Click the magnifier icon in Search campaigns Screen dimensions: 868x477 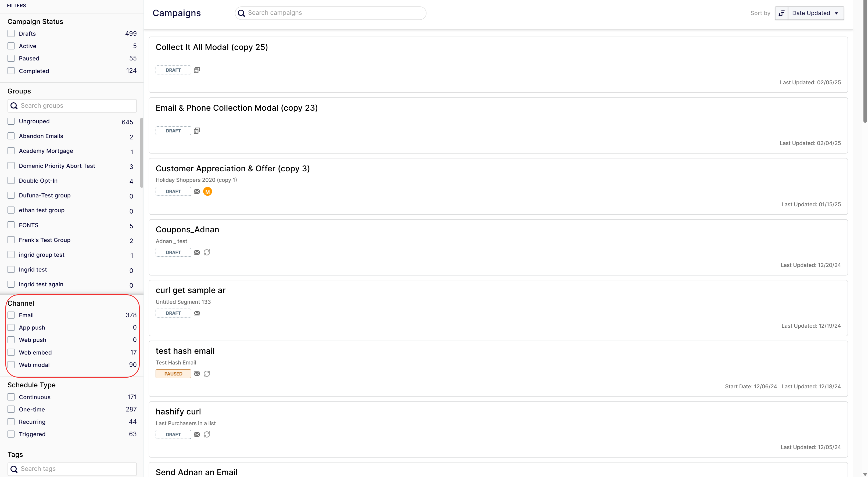tap(241, 13)
